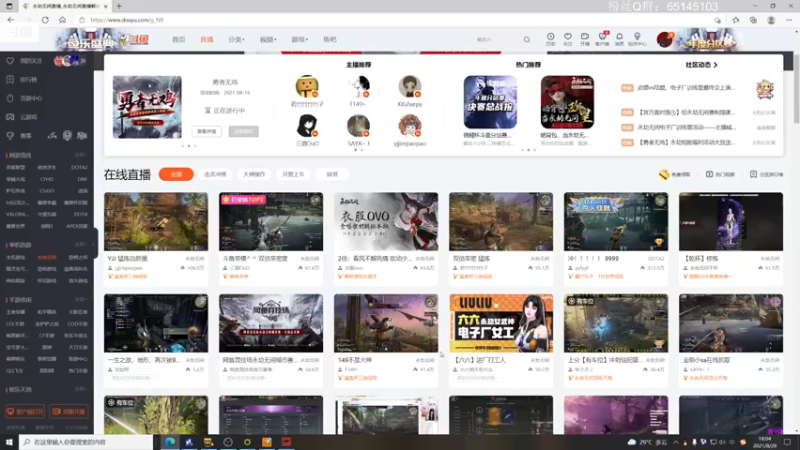Expand 全部 next to 手游休闲 section
This screenshot has height=450, width=800.
coord(81,299)
